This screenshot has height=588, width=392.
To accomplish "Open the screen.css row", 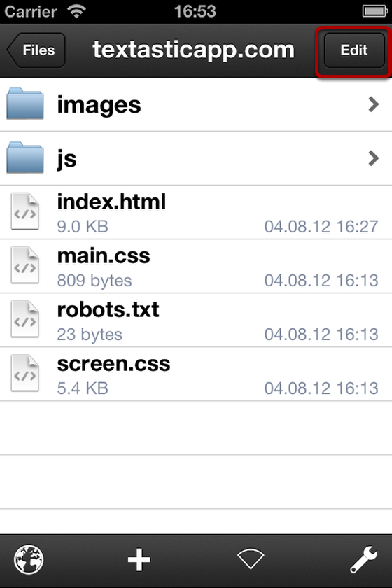I will tap(196, 374).
